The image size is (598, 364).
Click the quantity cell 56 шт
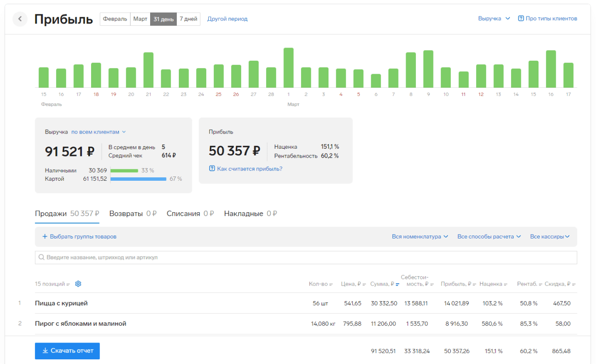[321, 303]
